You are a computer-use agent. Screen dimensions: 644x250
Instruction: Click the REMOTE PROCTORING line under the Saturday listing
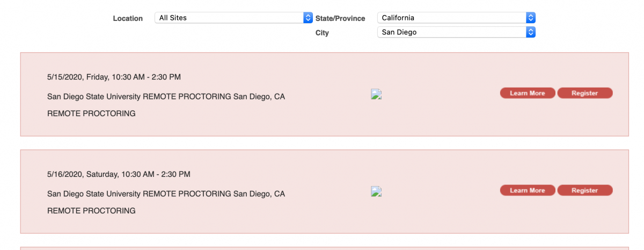[x=91, y=211]
